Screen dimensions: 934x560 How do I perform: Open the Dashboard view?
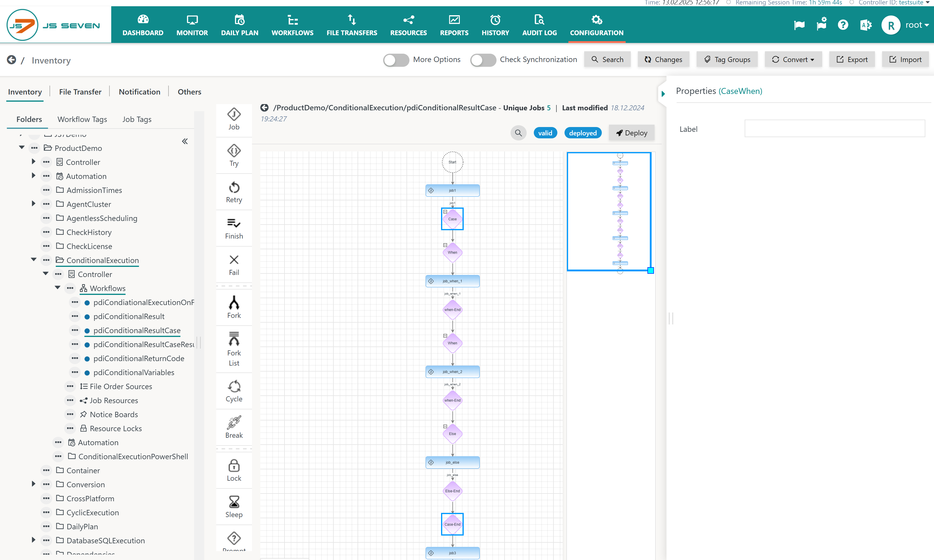143,25
